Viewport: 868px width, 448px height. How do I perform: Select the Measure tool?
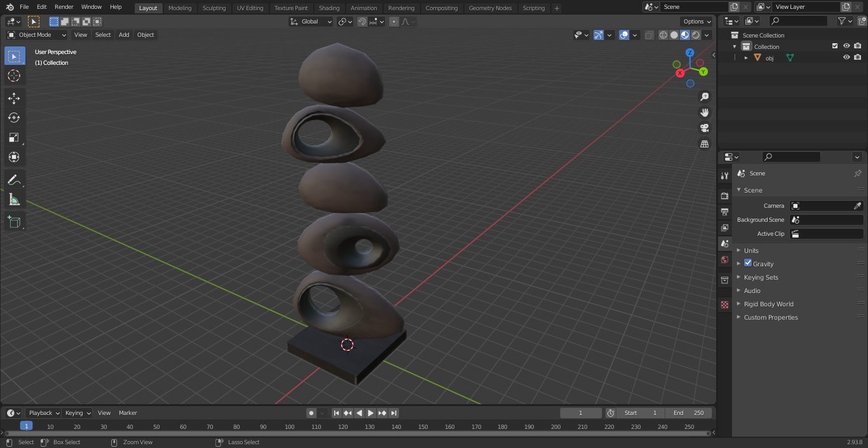tap(14, 200)
